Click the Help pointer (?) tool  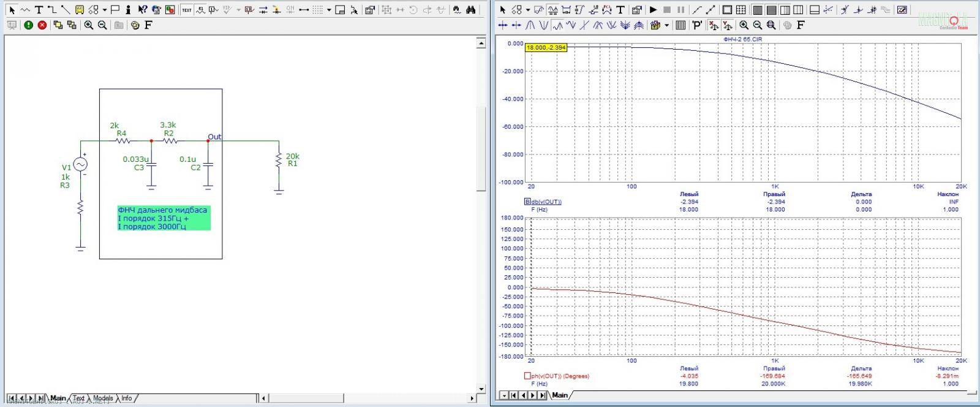pyautogui.click(x=142, y=10)
